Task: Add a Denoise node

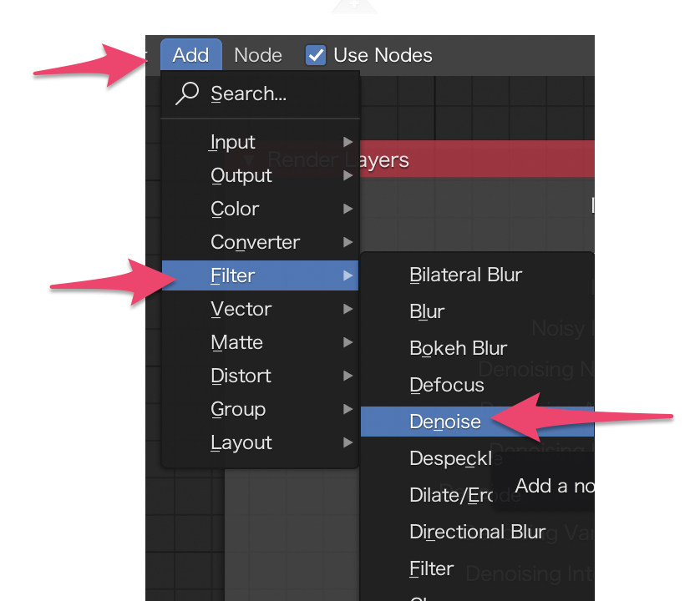Action: [477, 422]
